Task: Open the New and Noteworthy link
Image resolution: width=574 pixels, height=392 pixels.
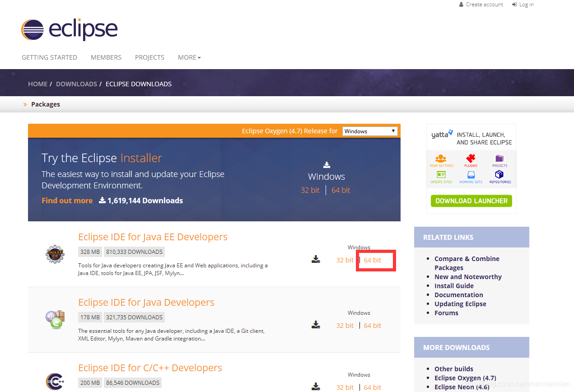Action: [x=468, y=277]
